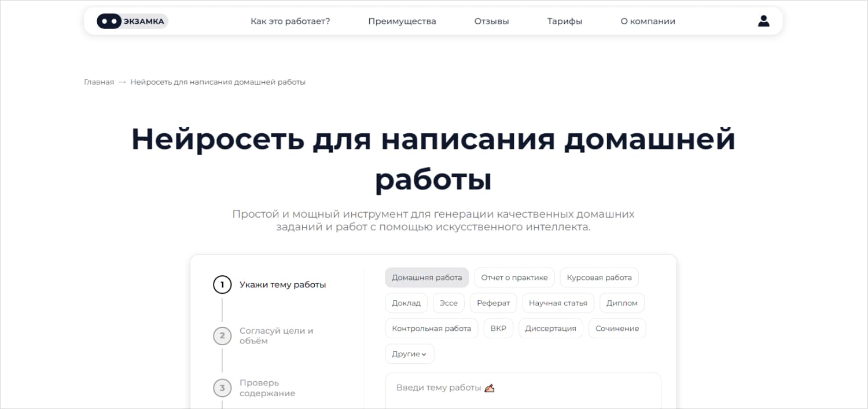The width and height of the screenshot is (868, 409).
Task: Select Научная статья work type
Action: tap(558, 303)
